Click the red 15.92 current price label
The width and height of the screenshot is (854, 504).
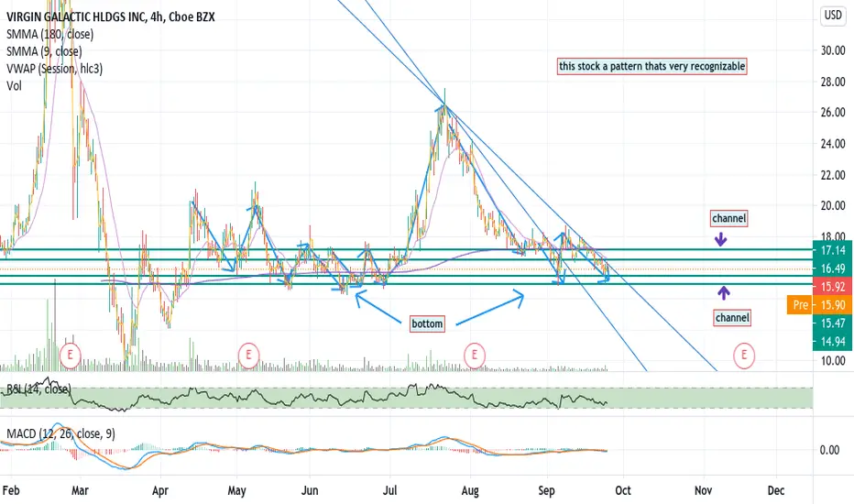(833, 287)
